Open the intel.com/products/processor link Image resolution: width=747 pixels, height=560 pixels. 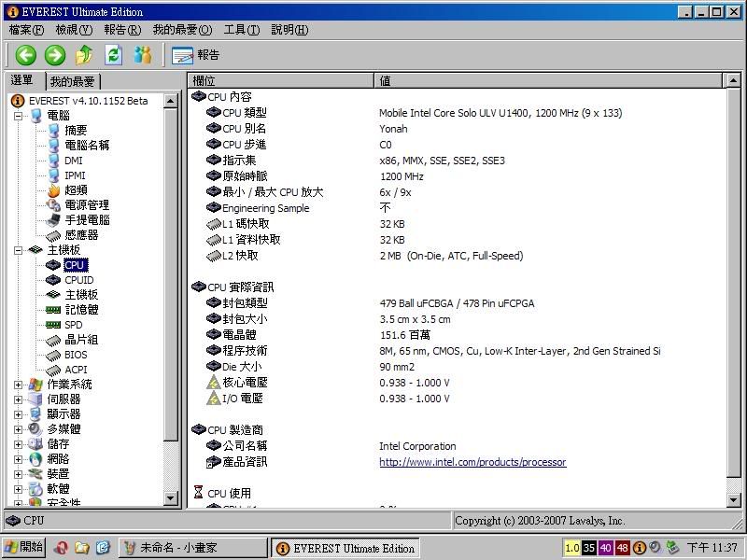pos(472,462)
